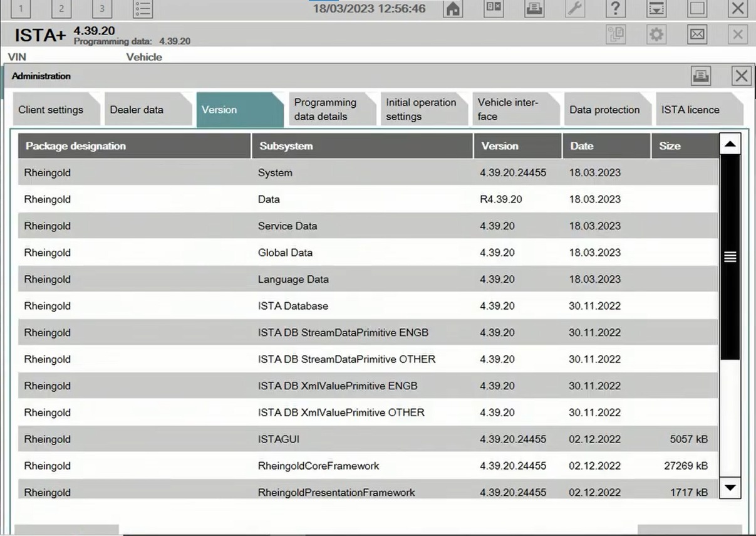
Task: Open help with the question mark icon
Action: [614, 9]
